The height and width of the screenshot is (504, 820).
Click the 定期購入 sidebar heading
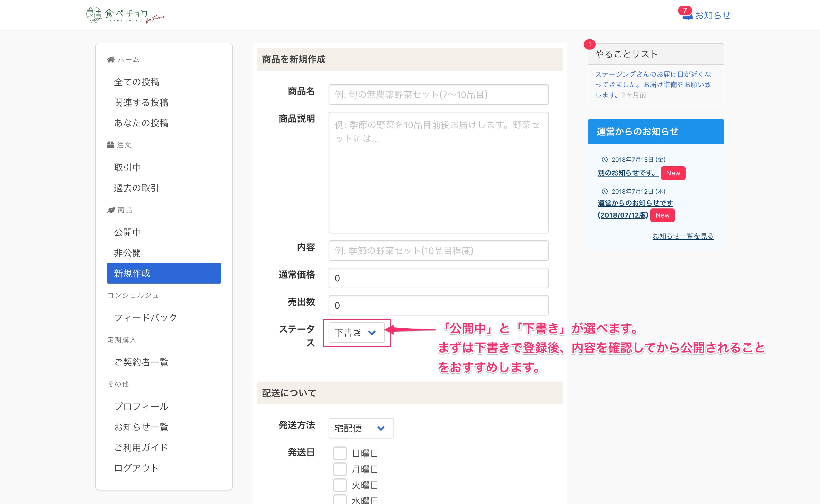point(122,340)
